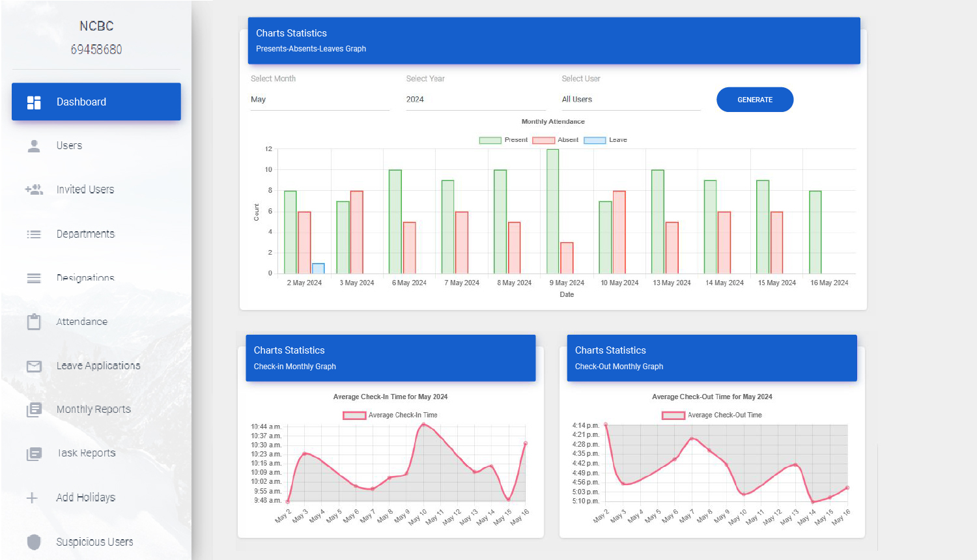
Task: Click the Leave Applications envelope icon
Action: [34, 366]
